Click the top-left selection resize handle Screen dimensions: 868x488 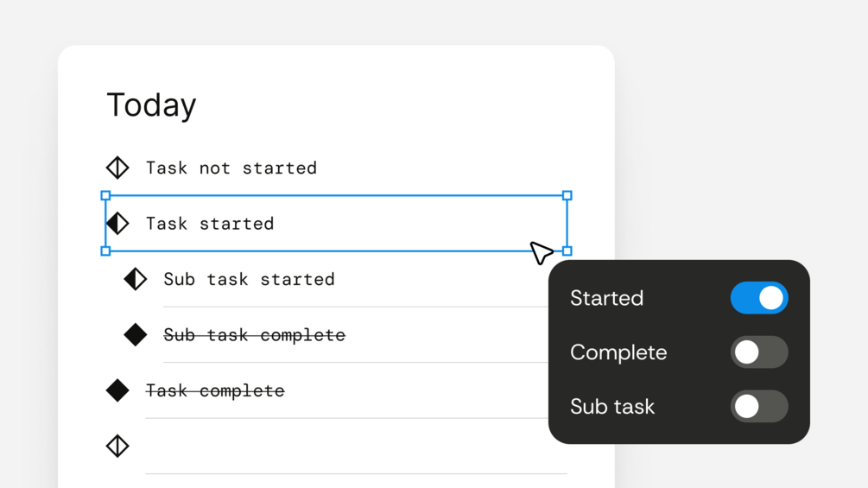click(105, 196)
